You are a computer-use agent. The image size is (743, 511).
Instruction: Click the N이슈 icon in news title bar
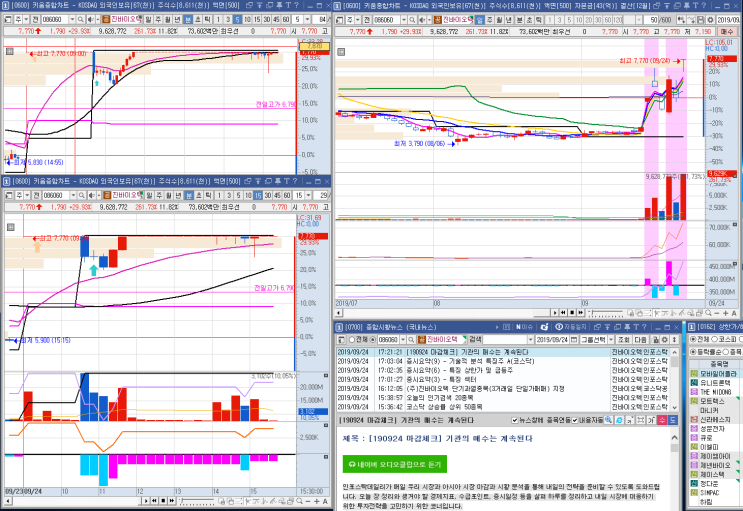[524, 327]
